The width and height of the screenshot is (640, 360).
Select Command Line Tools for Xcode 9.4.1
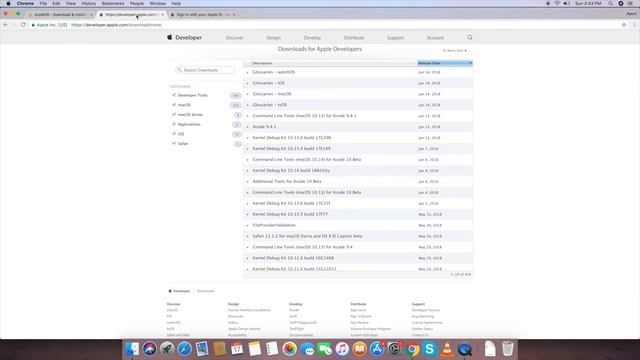point(304,116)
